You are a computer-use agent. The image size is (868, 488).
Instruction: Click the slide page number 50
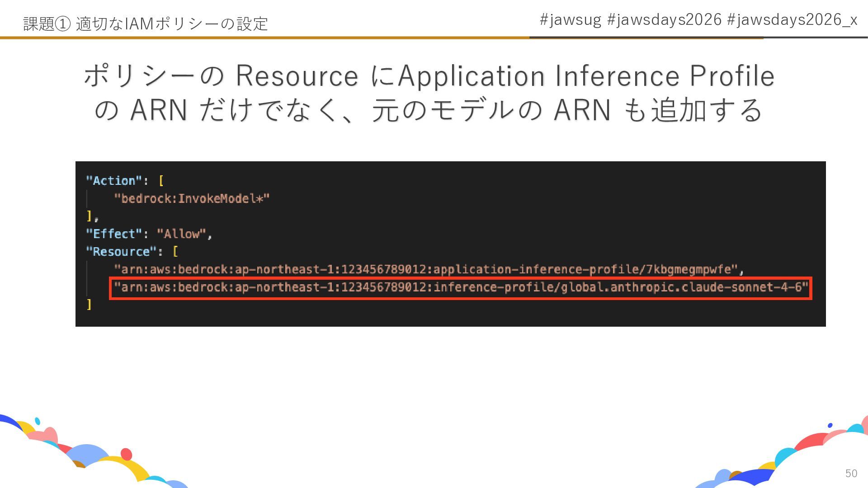point(851,473)
